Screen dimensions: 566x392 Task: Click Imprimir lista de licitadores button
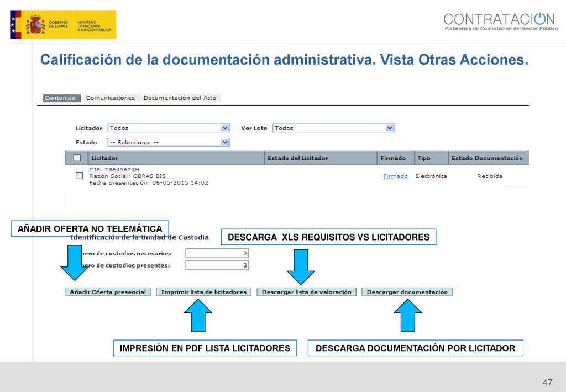pos(203,292)
